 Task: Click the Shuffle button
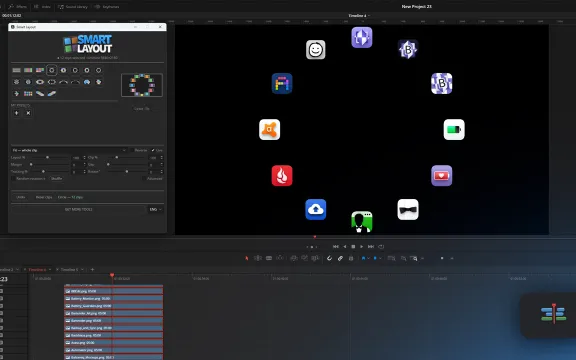[56, 179]
